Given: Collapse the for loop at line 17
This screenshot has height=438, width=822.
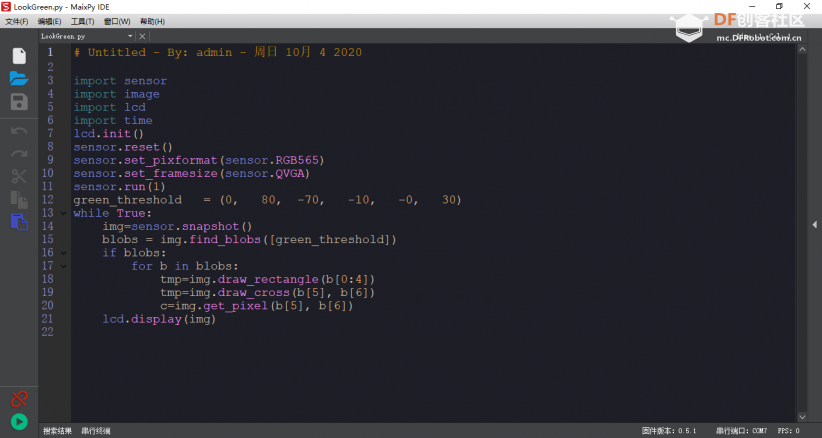Looking at the screenshot, I should 63,266.
